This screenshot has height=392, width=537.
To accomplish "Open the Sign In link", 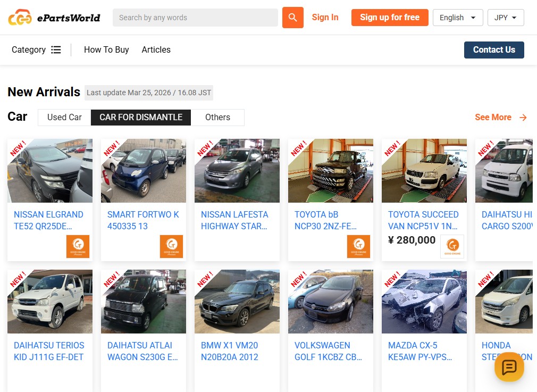I will tap(325, 17).
